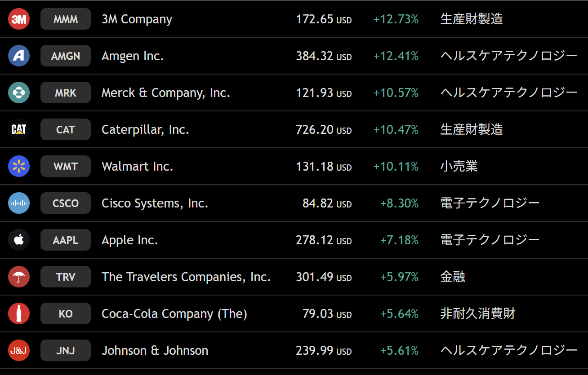Click the Caterpillar CAT logo icon
The height and width of the screenshot is (375, 588).
tap(19, 130)
